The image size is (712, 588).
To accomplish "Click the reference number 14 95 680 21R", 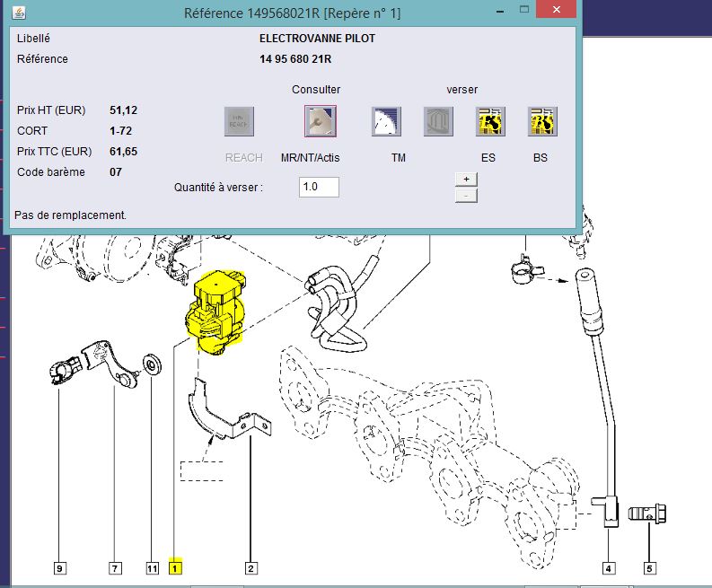I will pyautogui.click(x=295, y=59).
